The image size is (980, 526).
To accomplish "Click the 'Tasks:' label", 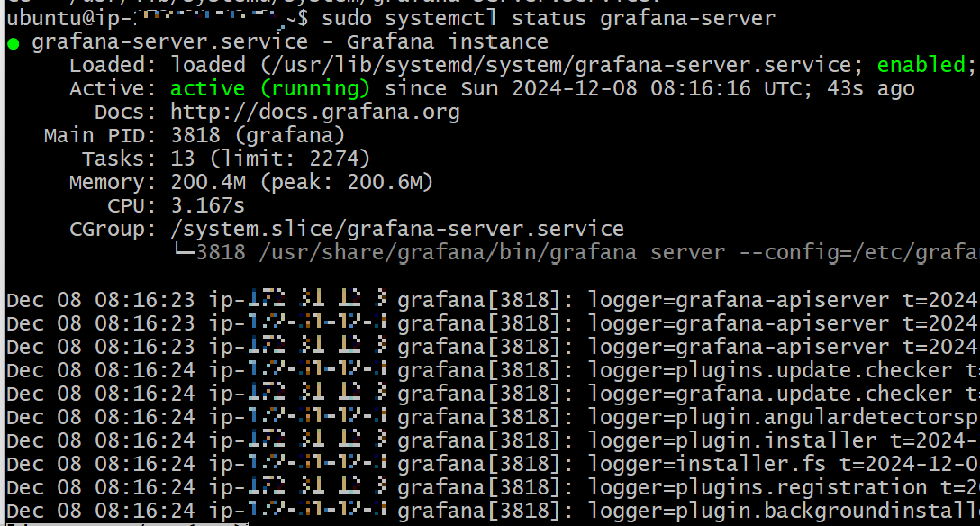I will [120, 159].
